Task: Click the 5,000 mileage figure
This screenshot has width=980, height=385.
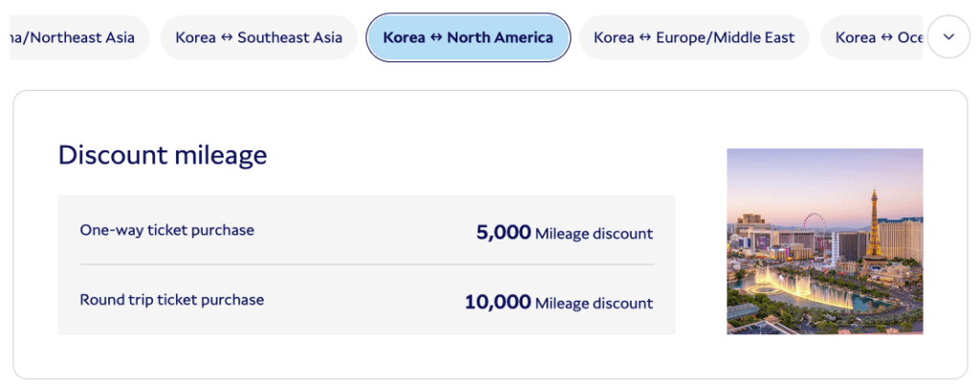Action: point(503,232)
